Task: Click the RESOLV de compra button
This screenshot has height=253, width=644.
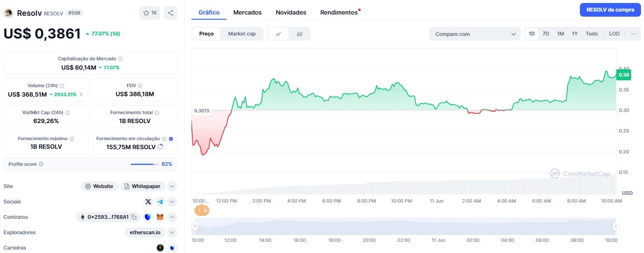Action: [x=610, y=10]
